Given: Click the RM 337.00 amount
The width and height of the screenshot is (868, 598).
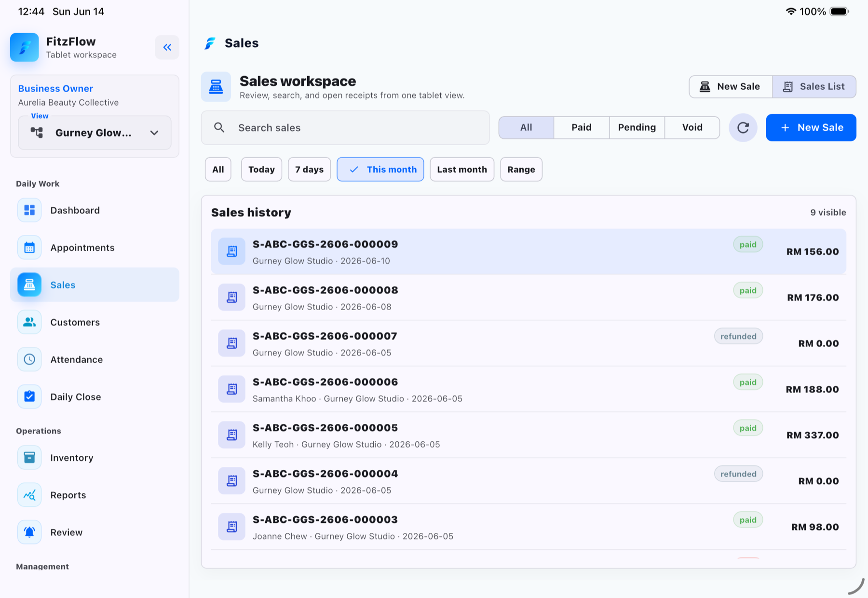Looking at the screenshot, I should coord(813,435).
